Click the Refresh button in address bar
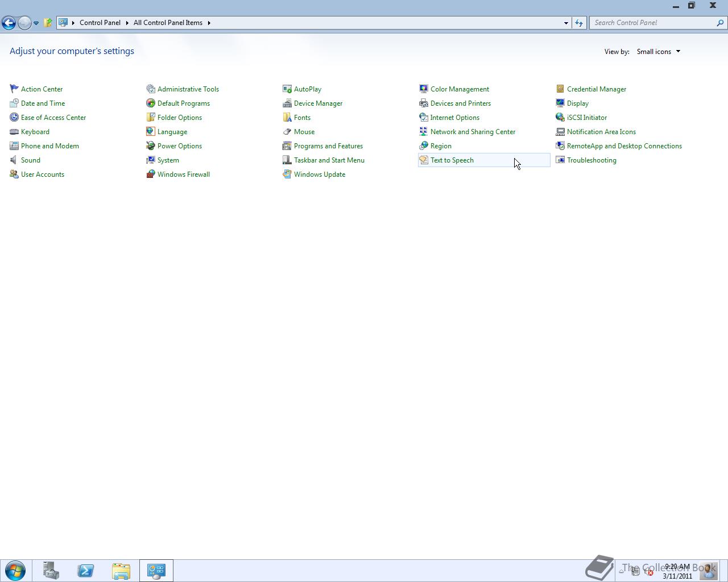Image resolution: width=728 pixels, height=582 pixels. [579, 23]
